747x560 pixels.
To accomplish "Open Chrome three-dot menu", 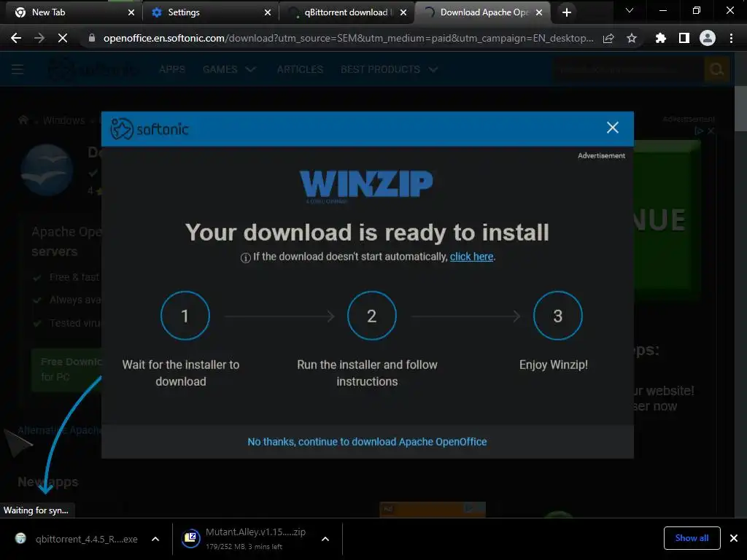I will [x=731, y=38].
